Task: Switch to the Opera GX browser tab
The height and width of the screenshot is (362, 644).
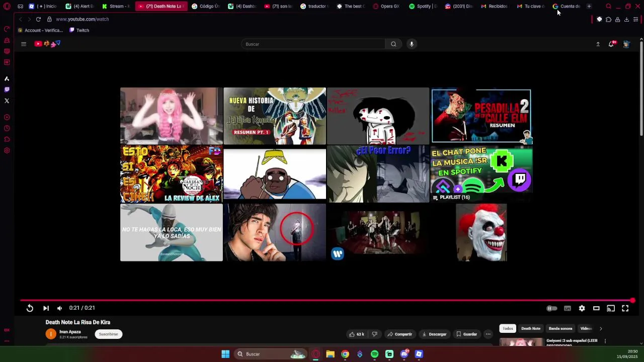Action: pyautogui.click(x=386, y=7)
